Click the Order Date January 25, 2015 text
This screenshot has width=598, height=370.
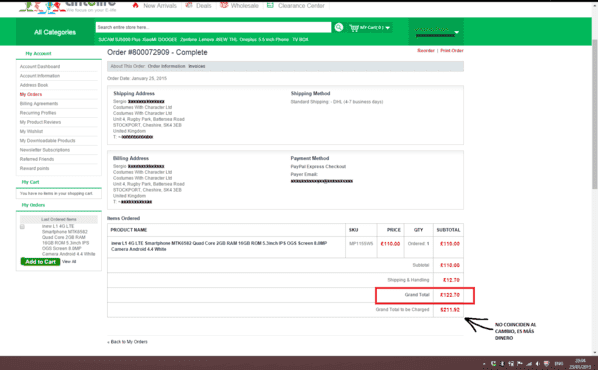click(x=137, y=79)
